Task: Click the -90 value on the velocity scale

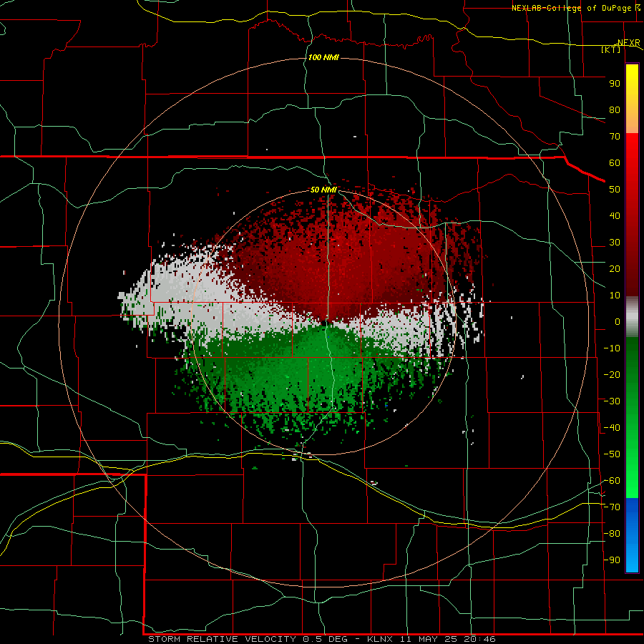Action: (612, 560)
